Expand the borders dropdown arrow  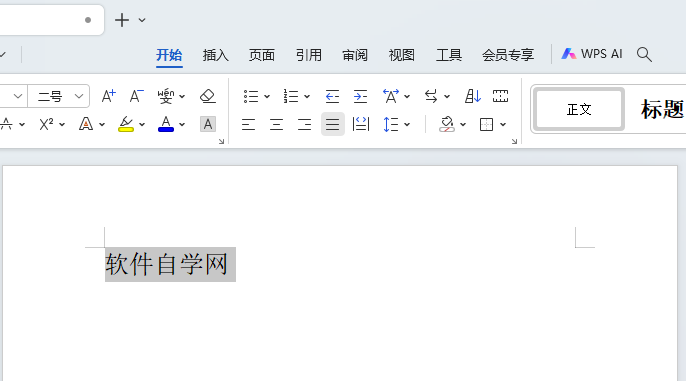pyautogui.click(x=503, y=125)
